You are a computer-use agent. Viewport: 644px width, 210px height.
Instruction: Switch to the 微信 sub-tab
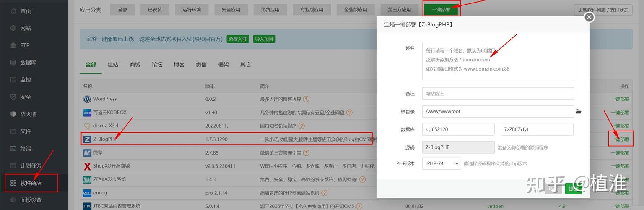point(201,65)
